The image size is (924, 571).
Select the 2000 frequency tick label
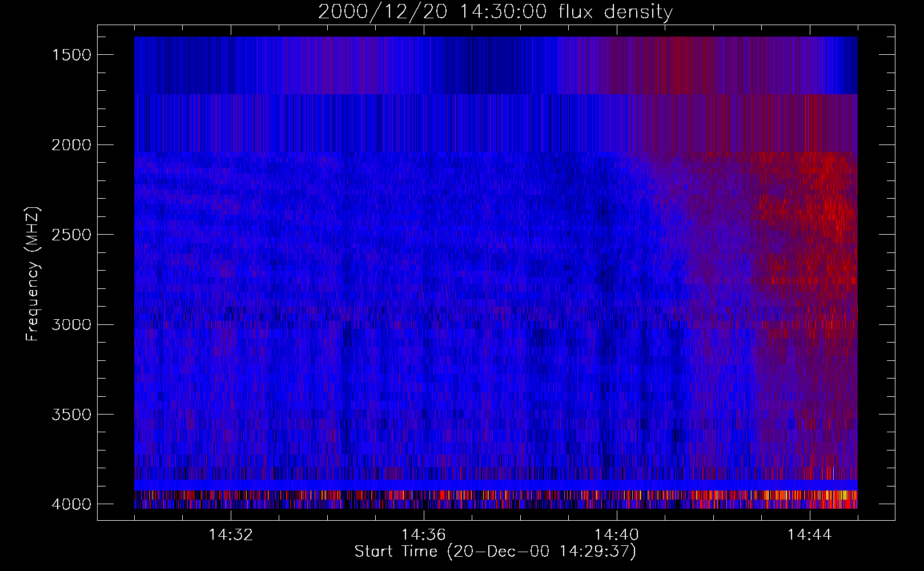(71, 145)
